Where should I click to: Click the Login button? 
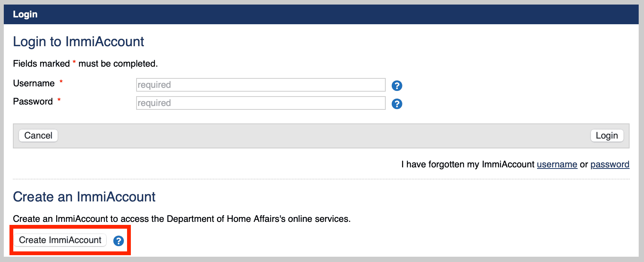coord(606,136)
